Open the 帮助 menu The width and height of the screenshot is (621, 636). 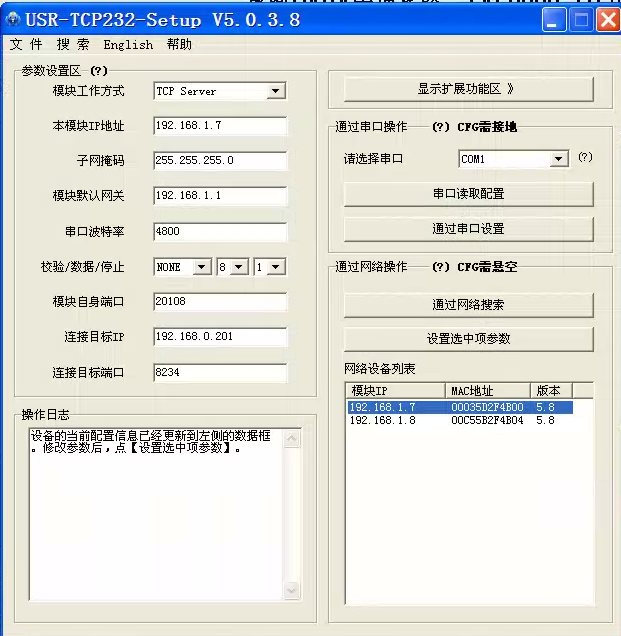click(x=179, y=44)
